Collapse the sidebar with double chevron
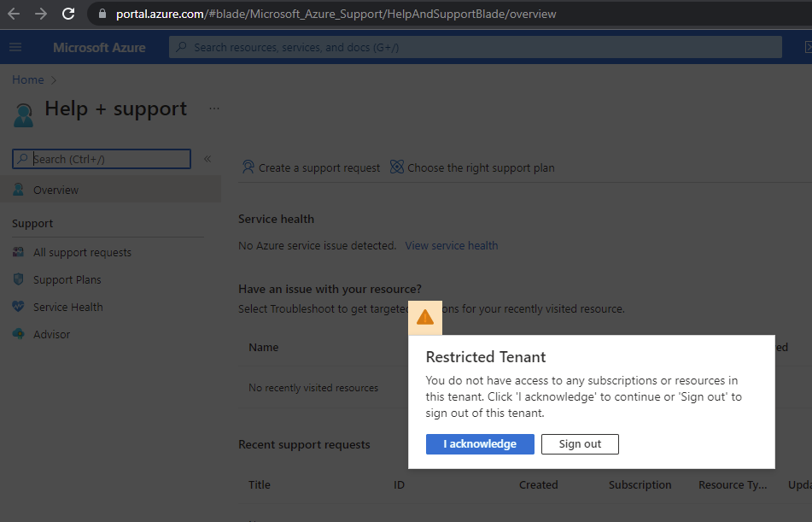Image resolution: width=812 pixels, height=522 pixels. 207,159
